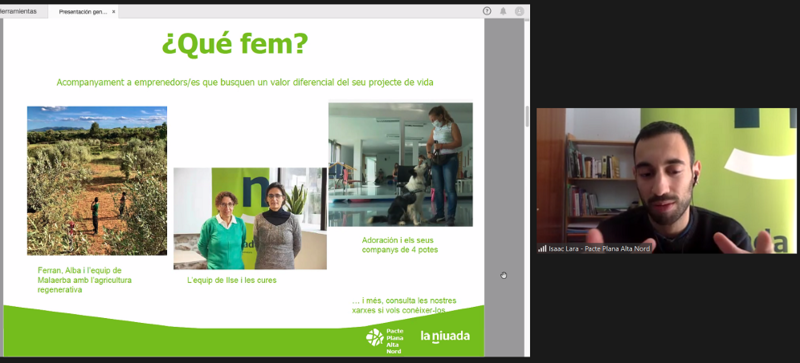
Task: Open the notifications bell icon
Action: click(503, 11)
